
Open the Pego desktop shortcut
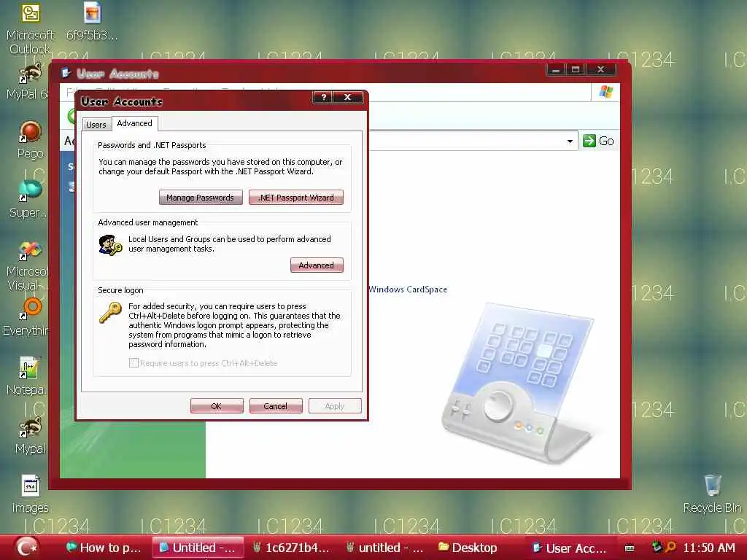31,140
